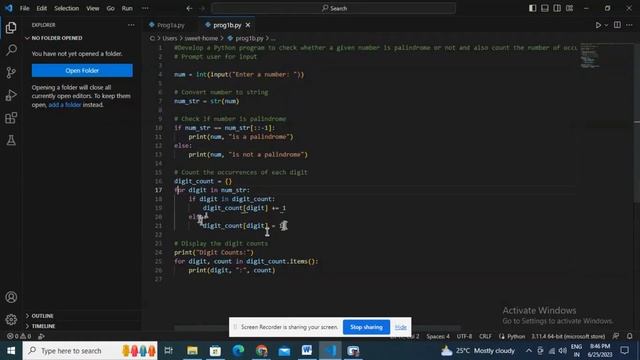Open the Run and Debug view
The width and height of the screenshot is (640, 360).
pyautogui.click(x=11, y=95)
